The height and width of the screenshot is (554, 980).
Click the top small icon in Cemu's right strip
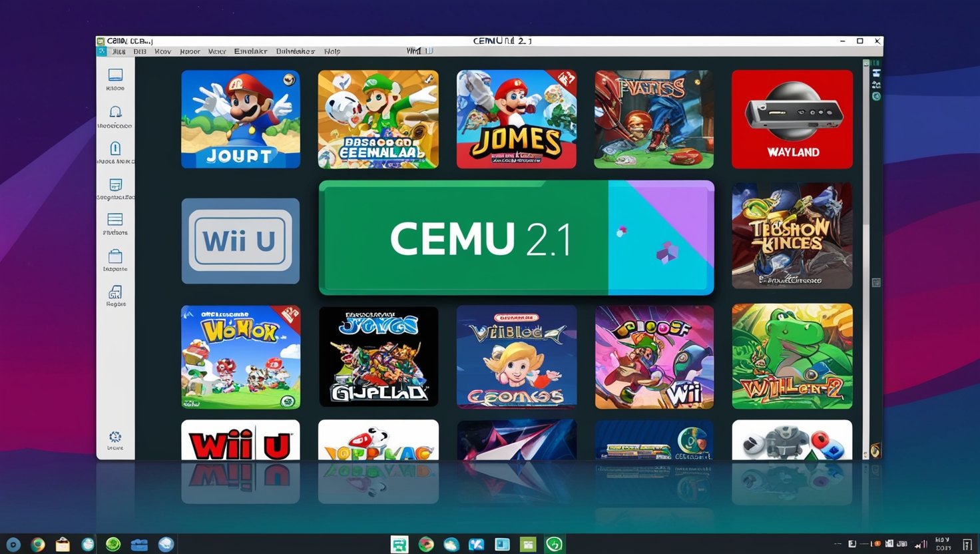876,73
